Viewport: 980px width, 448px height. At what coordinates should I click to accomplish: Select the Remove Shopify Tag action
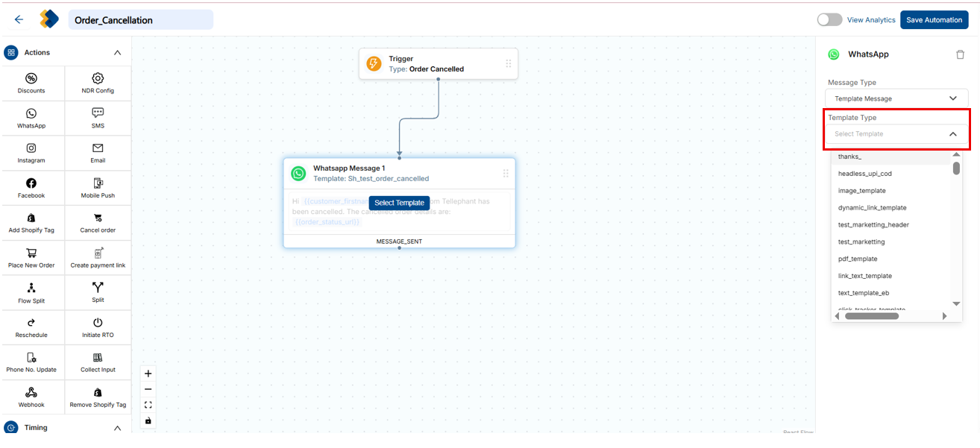(98, 398)
